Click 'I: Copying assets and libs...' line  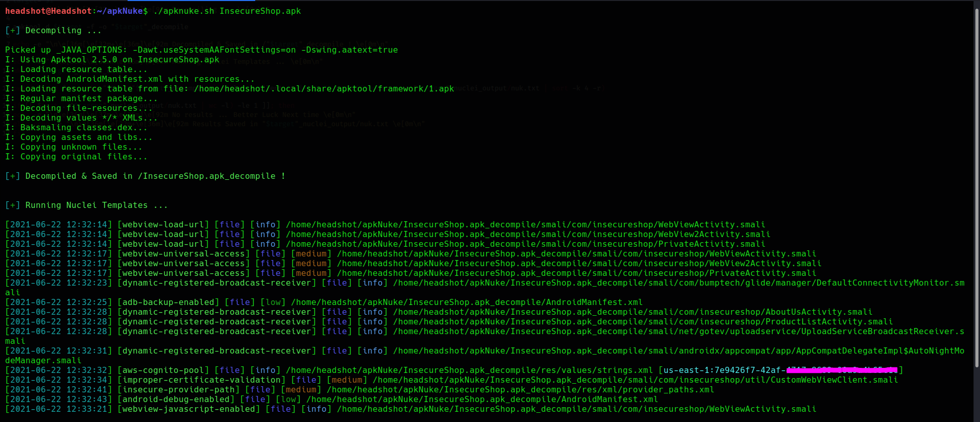(x=79, y=137)
